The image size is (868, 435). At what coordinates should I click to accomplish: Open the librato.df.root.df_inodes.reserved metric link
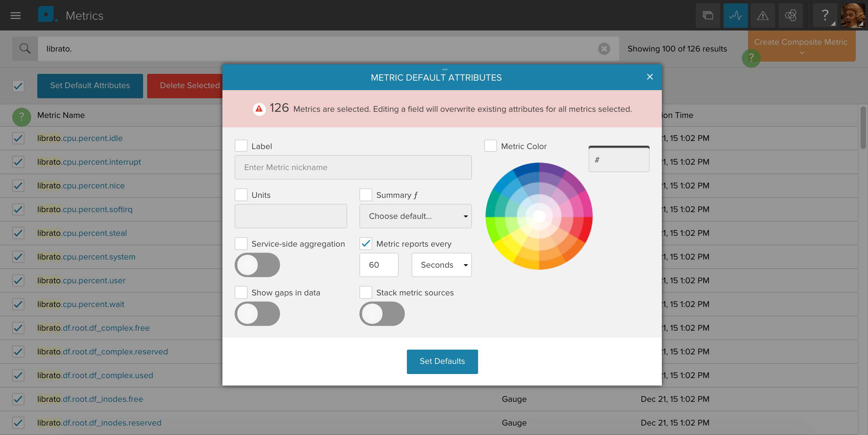click(x=99, y=423)
